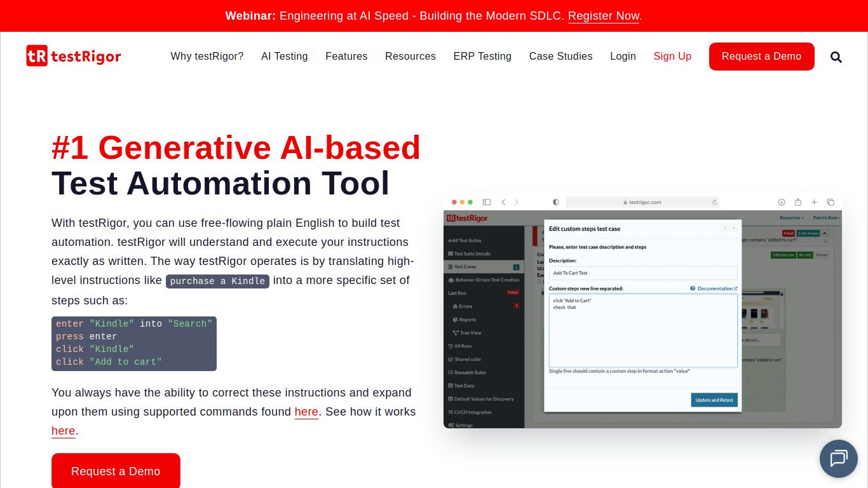Click the testrigor.com address bar
The image size is (868, 488).
coord(644,202)
